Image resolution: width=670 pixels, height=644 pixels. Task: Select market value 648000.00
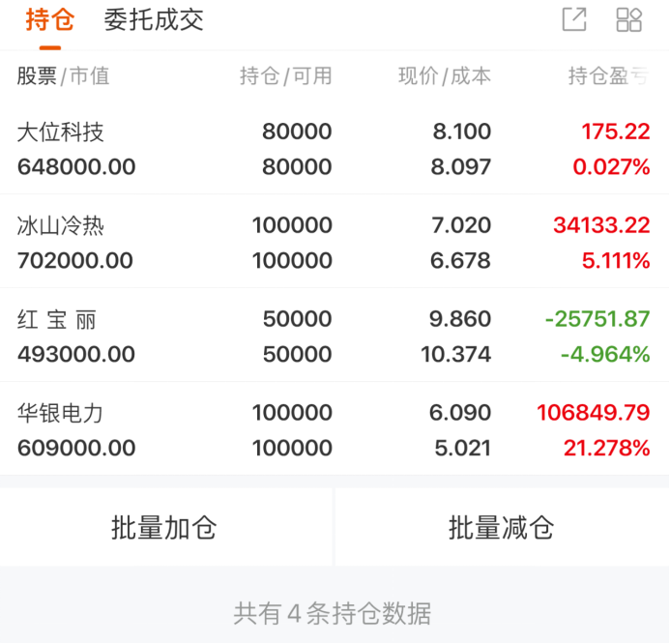click(x=76, y=166)
